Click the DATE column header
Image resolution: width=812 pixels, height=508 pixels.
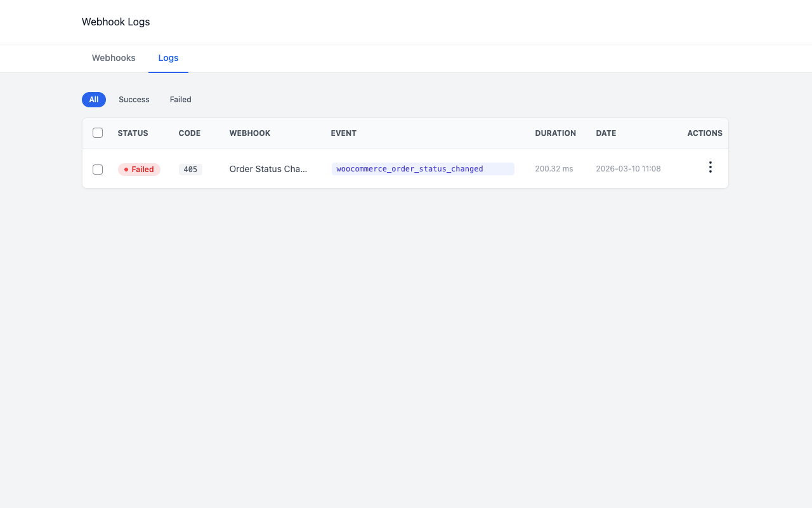point(606,133)
